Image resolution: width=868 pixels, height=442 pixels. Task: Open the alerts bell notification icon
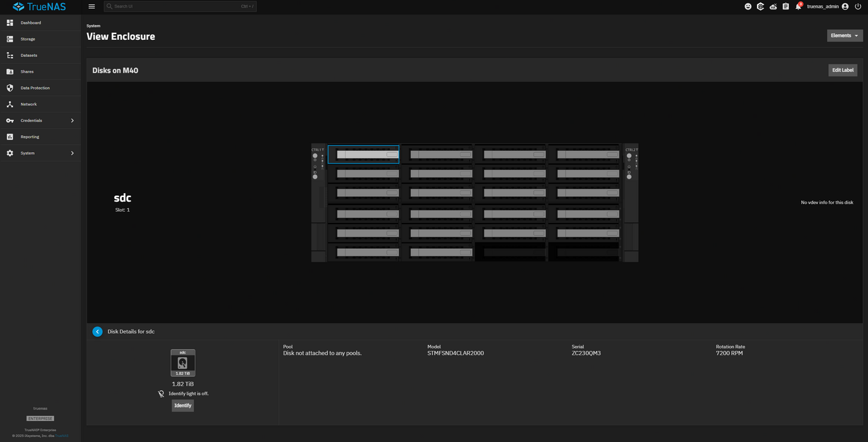point(799,6)
